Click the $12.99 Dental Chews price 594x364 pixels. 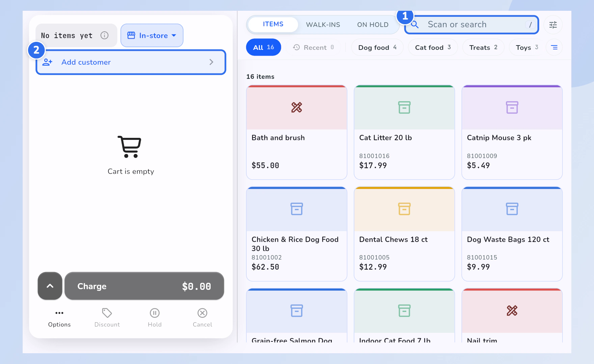[373, 267]
